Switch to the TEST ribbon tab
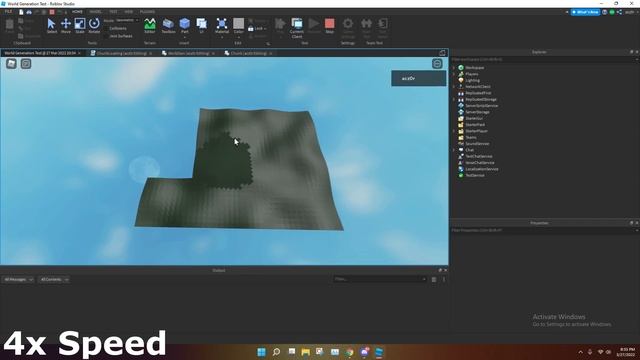 tap(113, 12)
